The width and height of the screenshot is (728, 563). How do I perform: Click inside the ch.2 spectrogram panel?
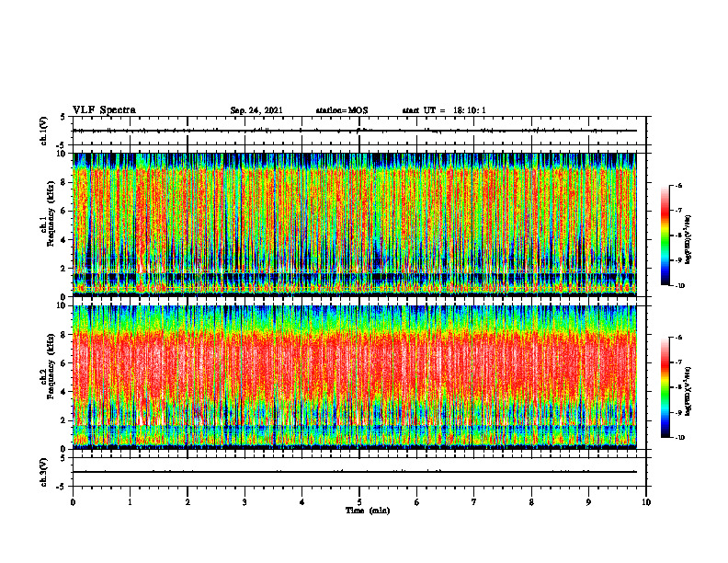[x=355, y=377]
